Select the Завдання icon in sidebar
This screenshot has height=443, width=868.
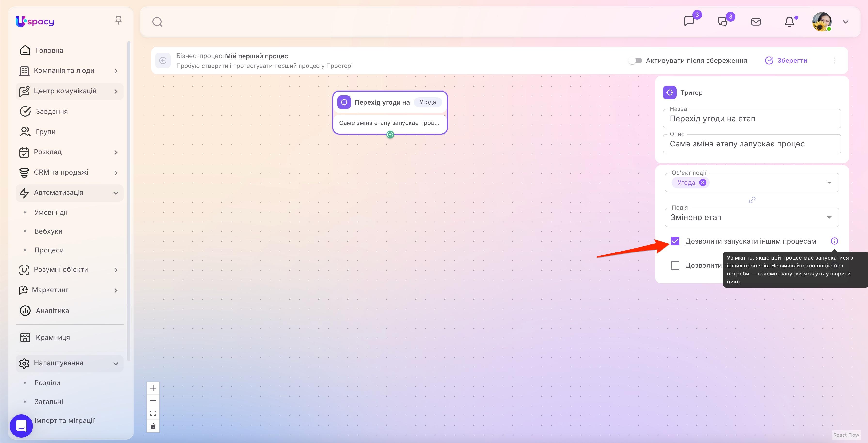click(x=25, y=111)
